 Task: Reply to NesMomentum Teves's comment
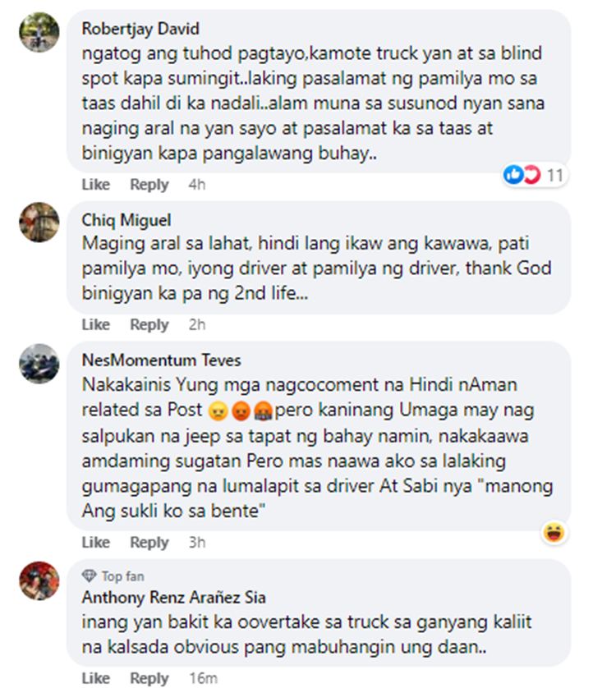coord(149,543)
